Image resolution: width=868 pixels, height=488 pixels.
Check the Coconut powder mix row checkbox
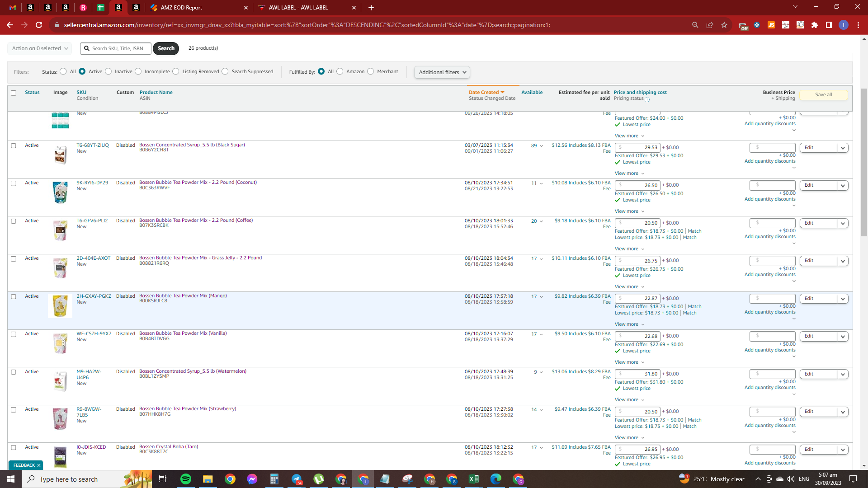14,183
